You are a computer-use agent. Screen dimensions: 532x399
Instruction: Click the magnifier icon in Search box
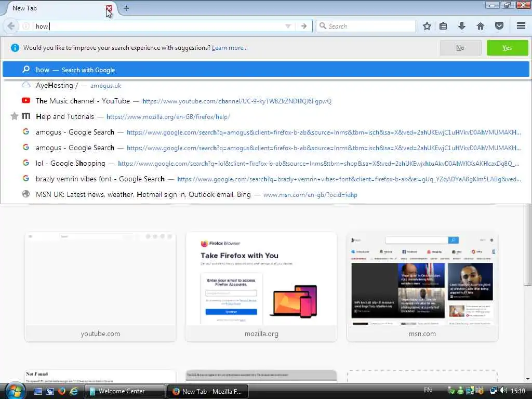(323, 26)
